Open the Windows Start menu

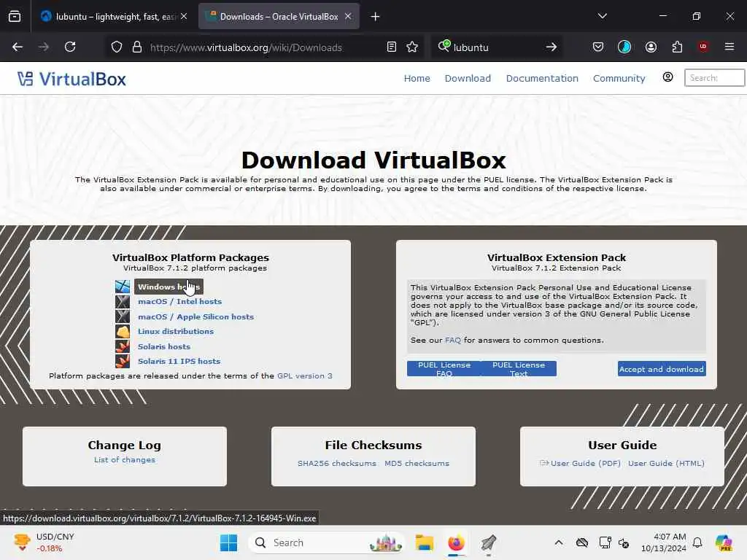tap(228, 542)
